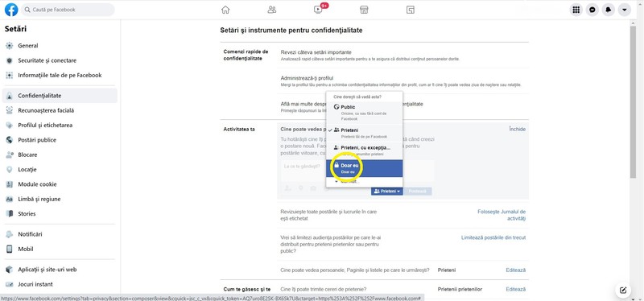This screenshot has width=644, height=301.
Task: Click the Caută pe Facebook search field
Action: pyautogui.click(x=68, y=10)
